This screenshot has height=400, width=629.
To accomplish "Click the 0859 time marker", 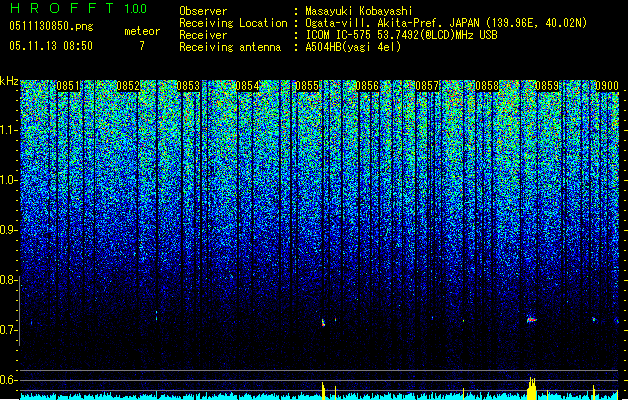I will [547, 86].
